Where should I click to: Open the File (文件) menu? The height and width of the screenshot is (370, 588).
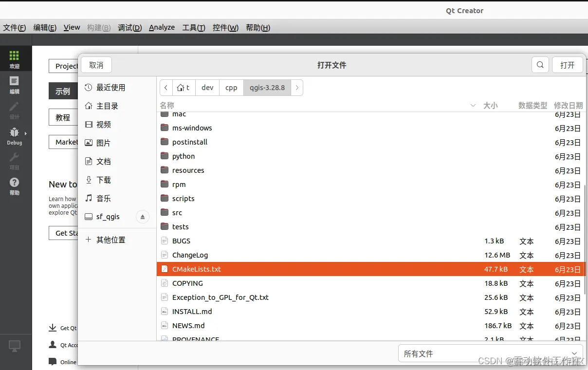point(15,28)
